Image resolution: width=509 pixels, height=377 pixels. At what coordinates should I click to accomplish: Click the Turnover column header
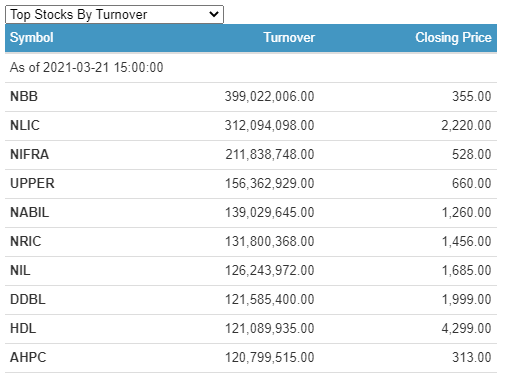point(289,37)
